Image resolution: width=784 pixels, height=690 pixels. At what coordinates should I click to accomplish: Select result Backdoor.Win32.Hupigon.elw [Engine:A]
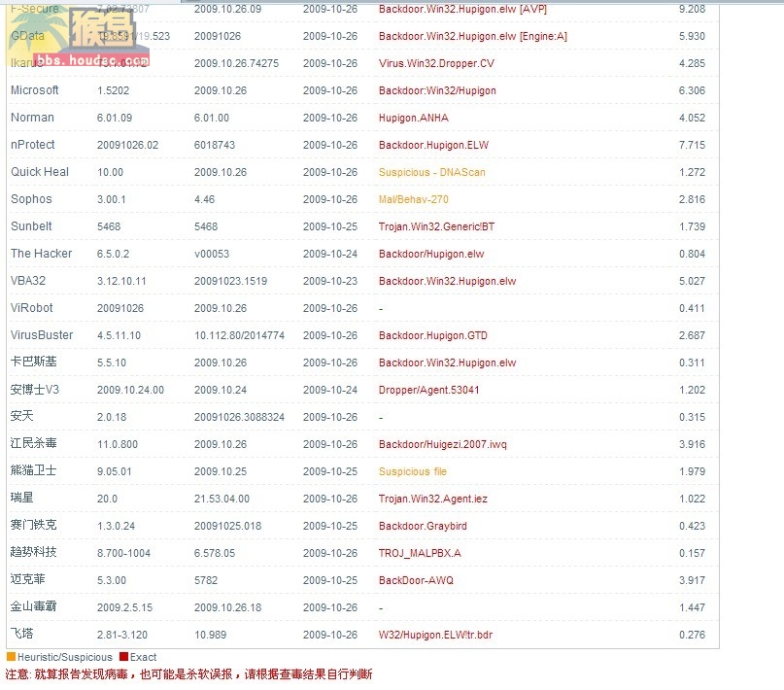(x=472, y=36)
